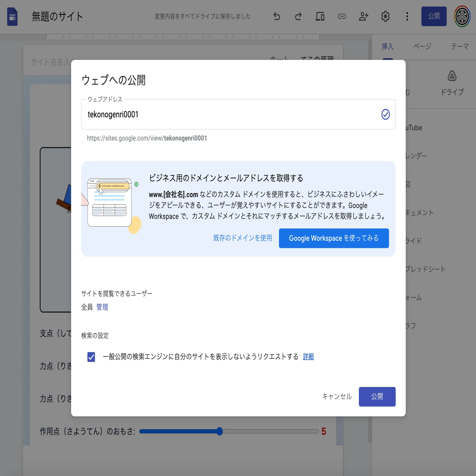Open the three-dot more menu

pyautogui.click(x=407, y=17)
